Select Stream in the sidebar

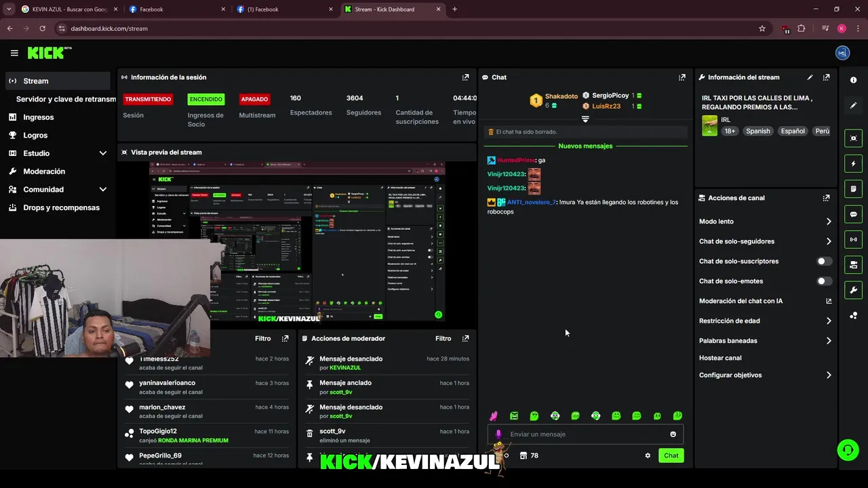point(58,81)
